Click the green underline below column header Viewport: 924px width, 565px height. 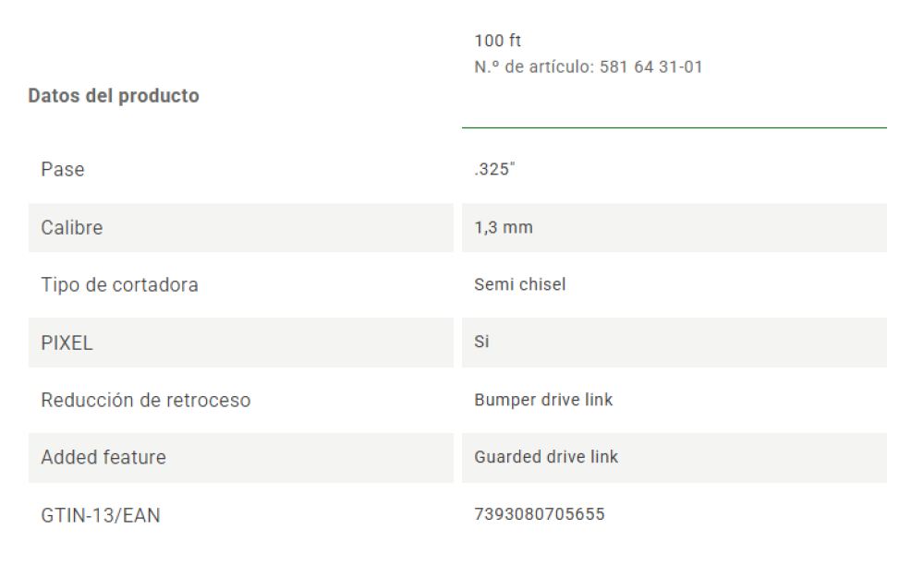pos(674,127)
